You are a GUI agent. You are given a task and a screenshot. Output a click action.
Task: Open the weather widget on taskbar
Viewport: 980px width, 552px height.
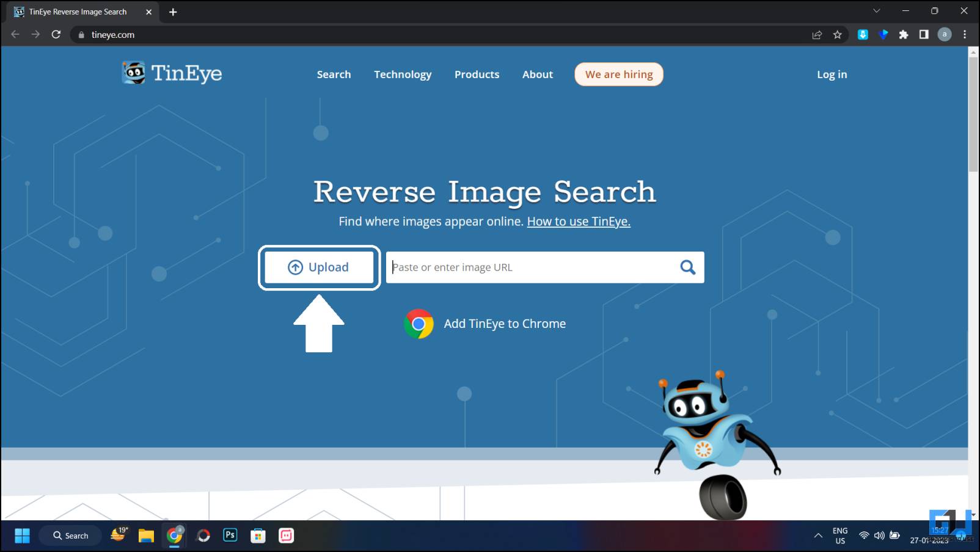(119, 534)
